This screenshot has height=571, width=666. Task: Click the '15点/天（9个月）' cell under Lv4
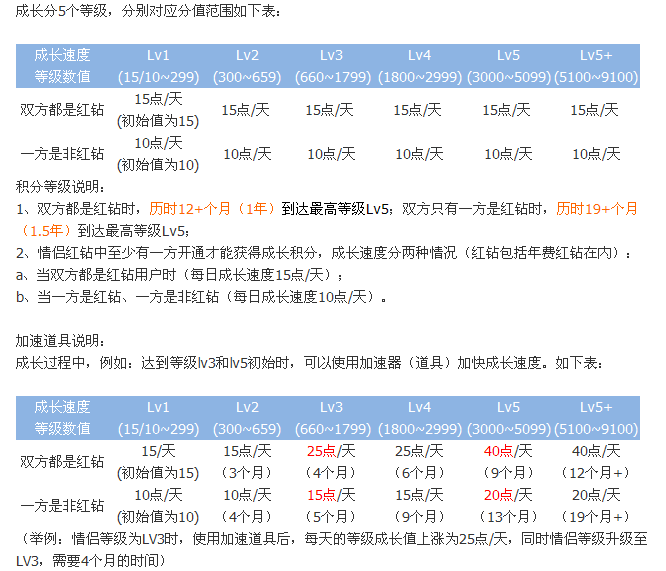coord(420,506)
